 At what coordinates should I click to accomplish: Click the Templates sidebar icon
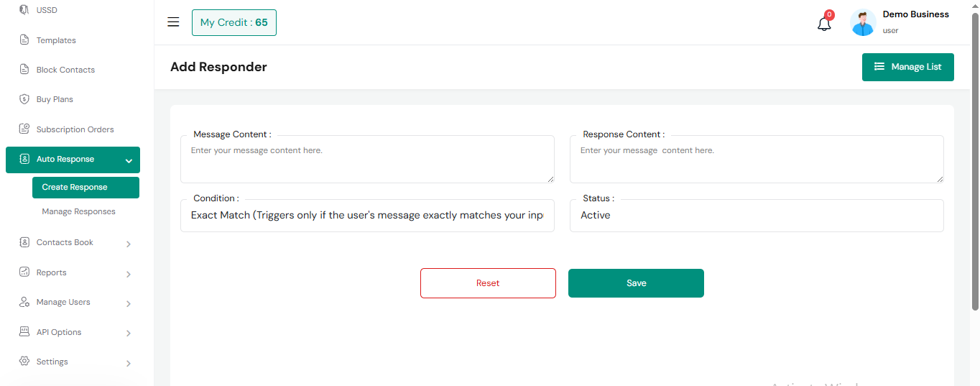(24, 40)
